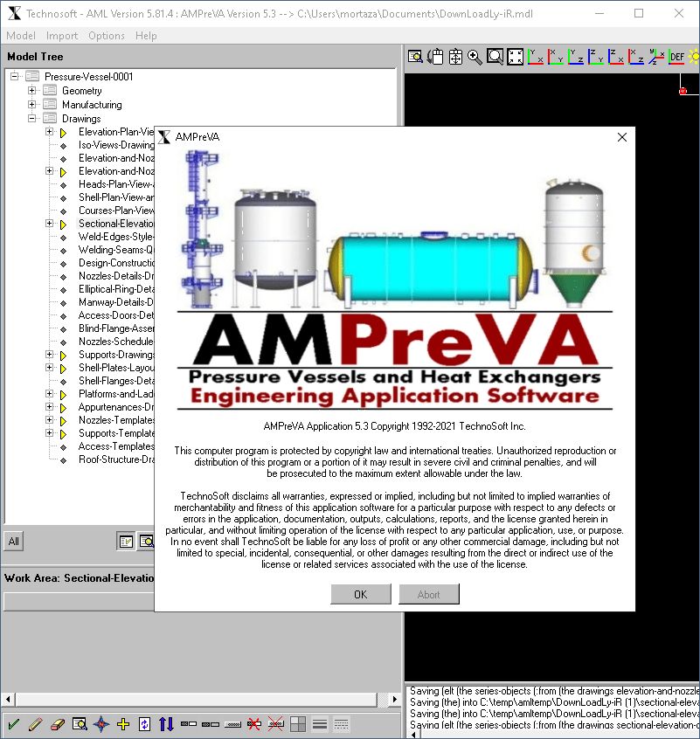Select the Zoom In magnifier tool
700x739 pixels.
474,57
